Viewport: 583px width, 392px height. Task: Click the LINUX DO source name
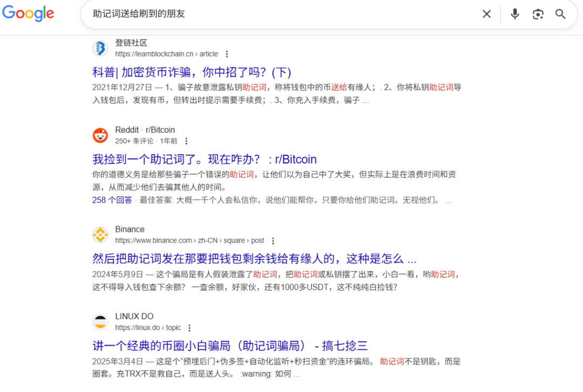click(134, 316)
